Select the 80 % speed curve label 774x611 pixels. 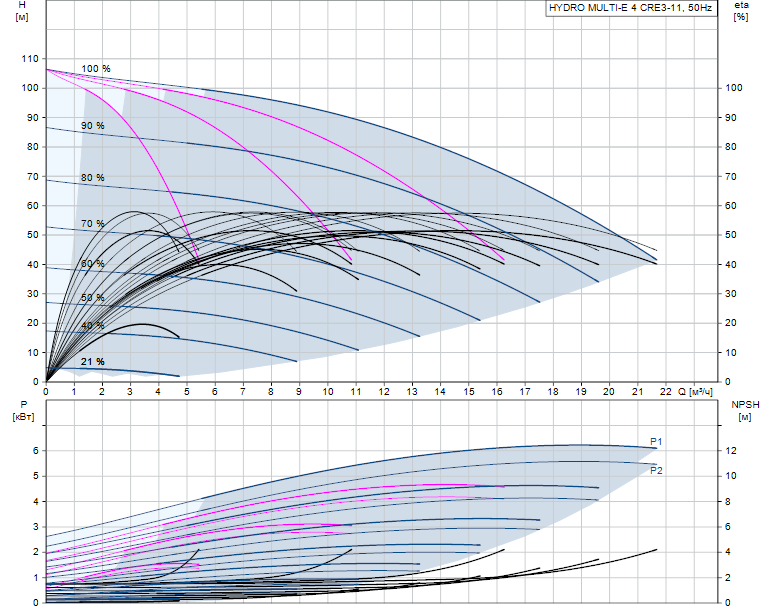click(x=93, y=178)
